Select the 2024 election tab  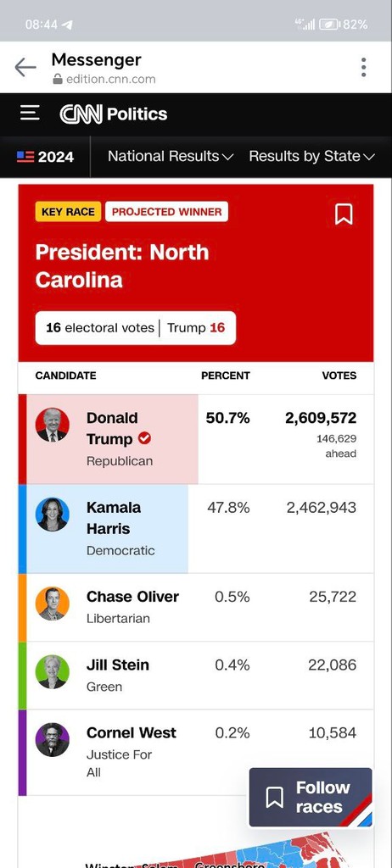point(45,157)
